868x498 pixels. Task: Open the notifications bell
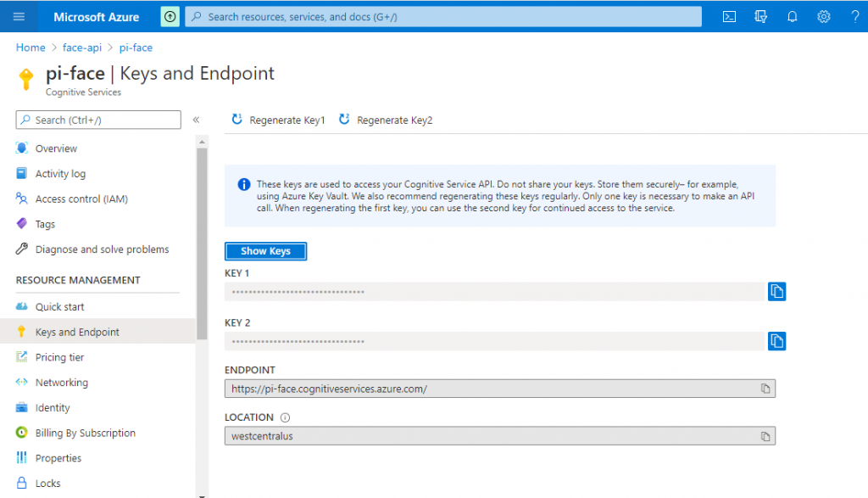(792, 16)
